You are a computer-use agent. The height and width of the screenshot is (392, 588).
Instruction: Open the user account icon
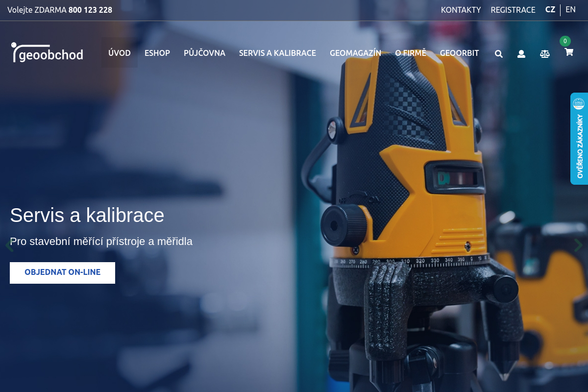[x=521, y=54]
